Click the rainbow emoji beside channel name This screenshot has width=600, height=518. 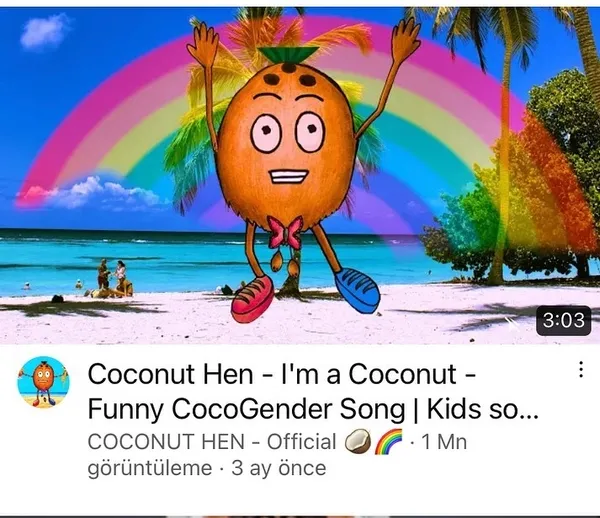point(388,441)
